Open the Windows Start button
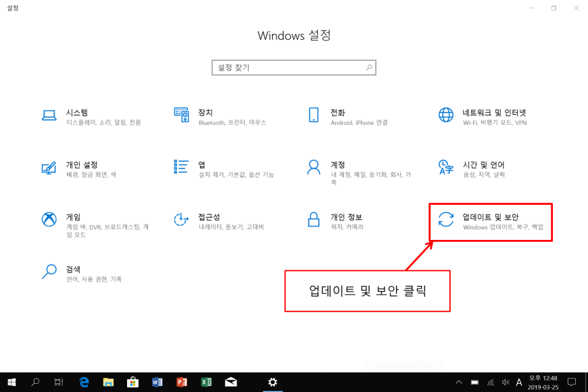This screenshot has width=588, height=392. pyautogui.click(x=11, y=383)
